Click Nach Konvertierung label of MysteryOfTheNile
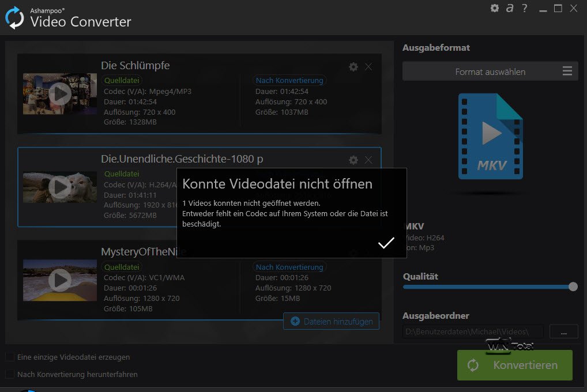587x392 pixels. point(289,267)
